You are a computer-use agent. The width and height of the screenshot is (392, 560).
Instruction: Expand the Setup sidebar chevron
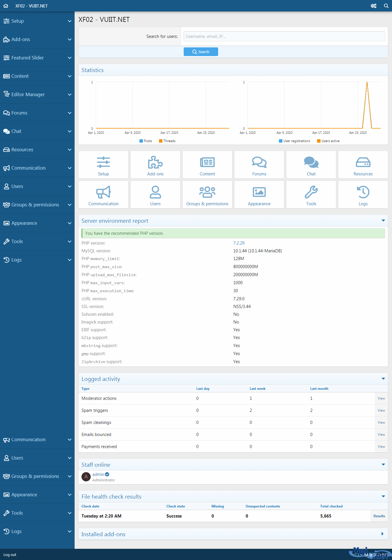tap(69, 21)
